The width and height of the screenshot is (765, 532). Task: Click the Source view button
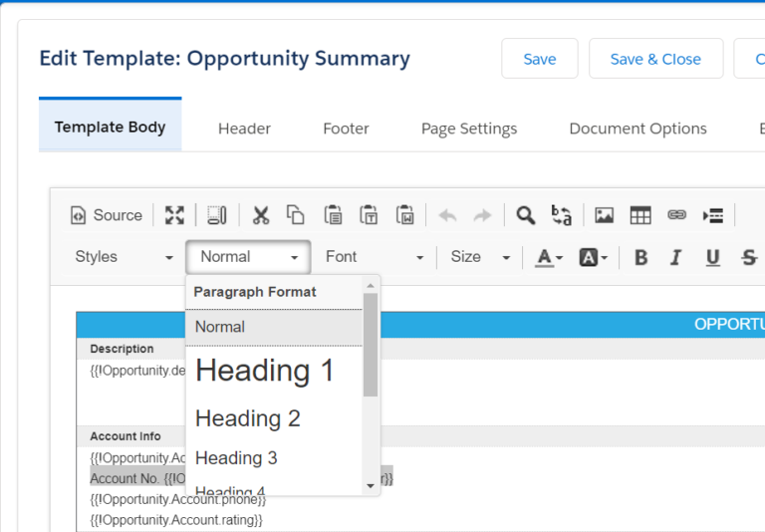106,215
